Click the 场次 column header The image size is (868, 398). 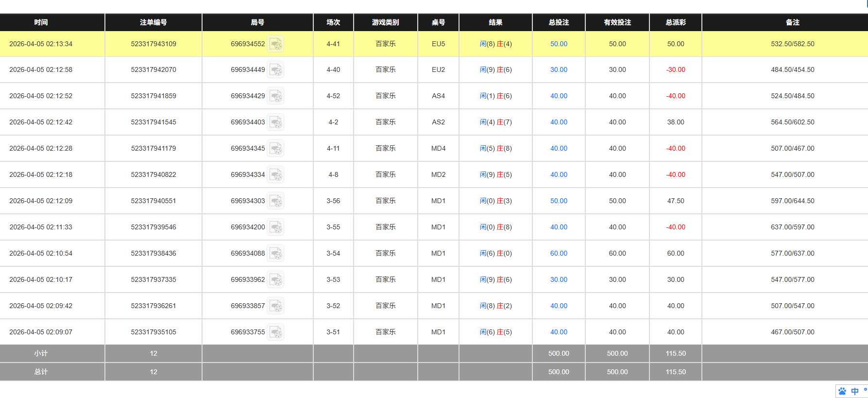pos(333,22)
